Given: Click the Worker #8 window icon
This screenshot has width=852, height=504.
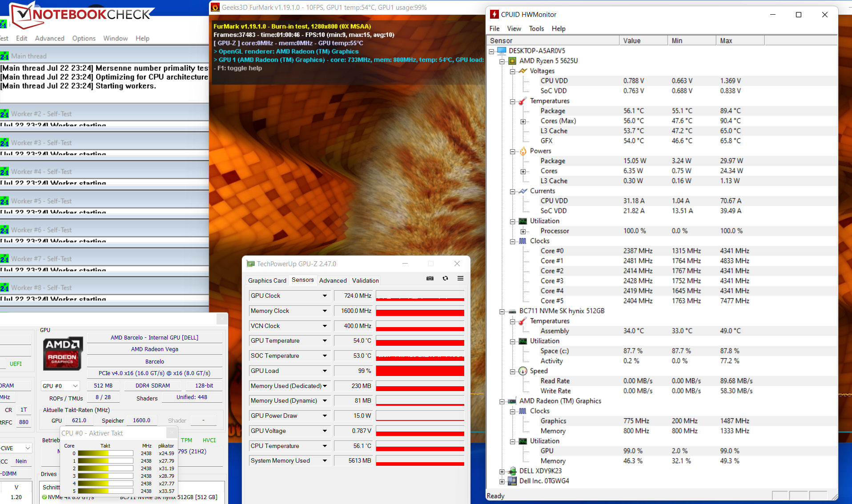Looking at the screenshot, I should click(4, 288).
